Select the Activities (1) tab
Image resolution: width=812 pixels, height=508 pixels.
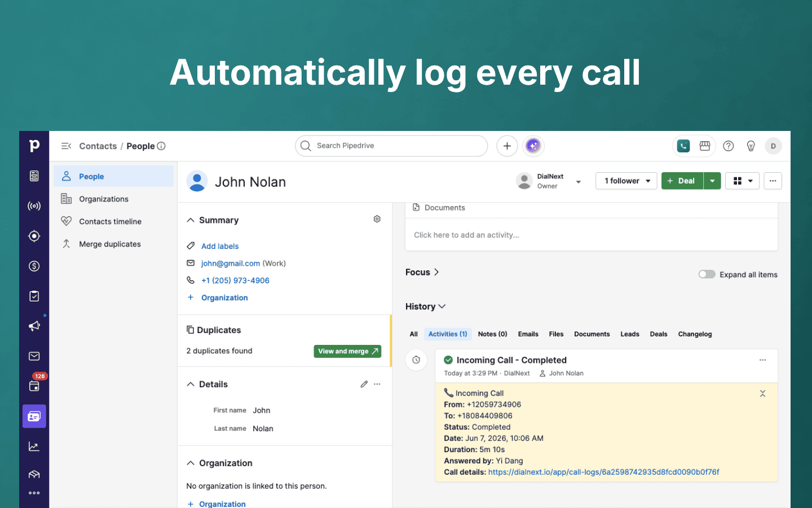tap(448, 334)
